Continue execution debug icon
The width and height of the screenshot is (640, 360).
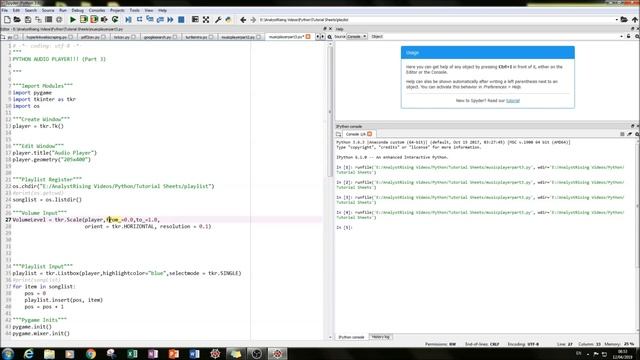(x=171, y=20)
